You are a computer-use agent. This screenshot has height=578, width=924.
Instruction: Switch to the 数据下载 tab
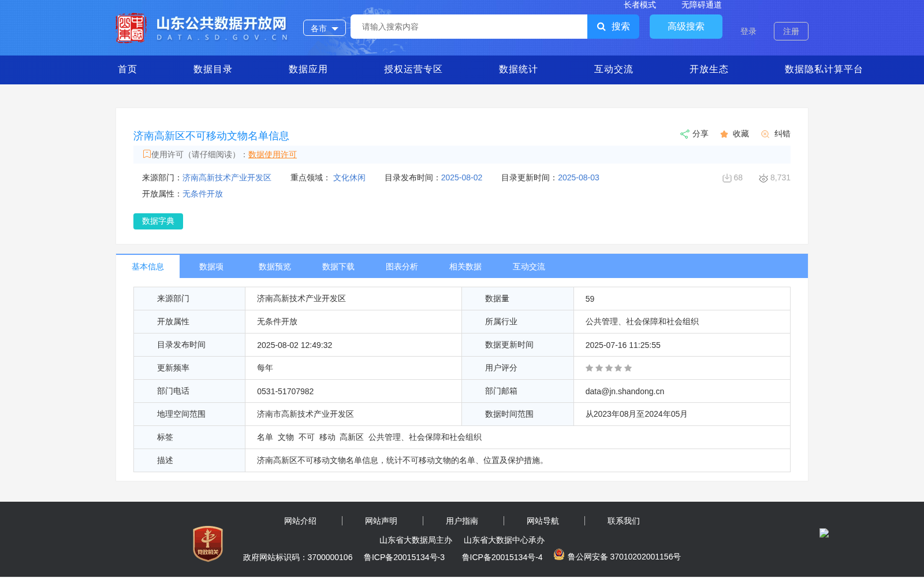pos(338,266)
